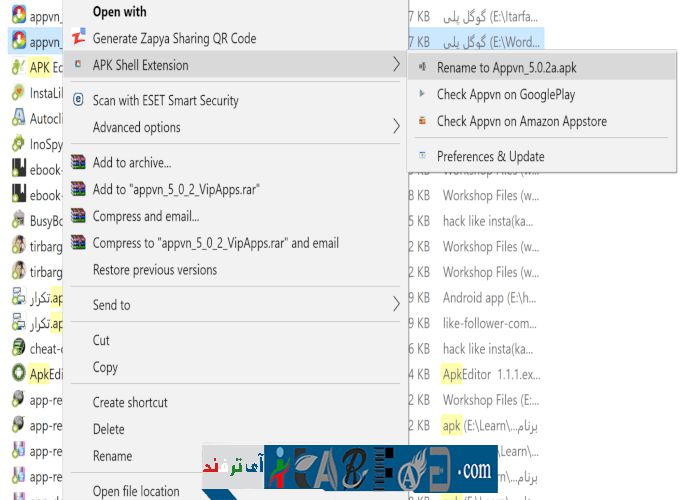This screenshot has width=700, height=500.
Task: Click the Preferences & Update icon
Action: pos(423,156)
